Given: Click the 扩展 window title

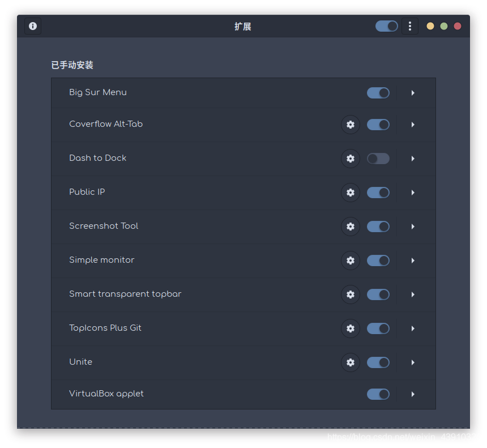Looking at the screenshot, I should click(243, 27).
